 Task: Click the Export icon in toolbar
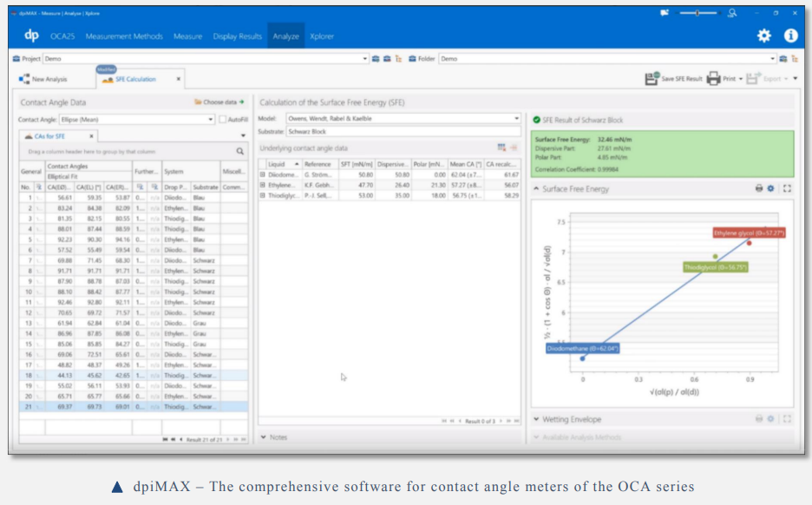pos(754,79)
